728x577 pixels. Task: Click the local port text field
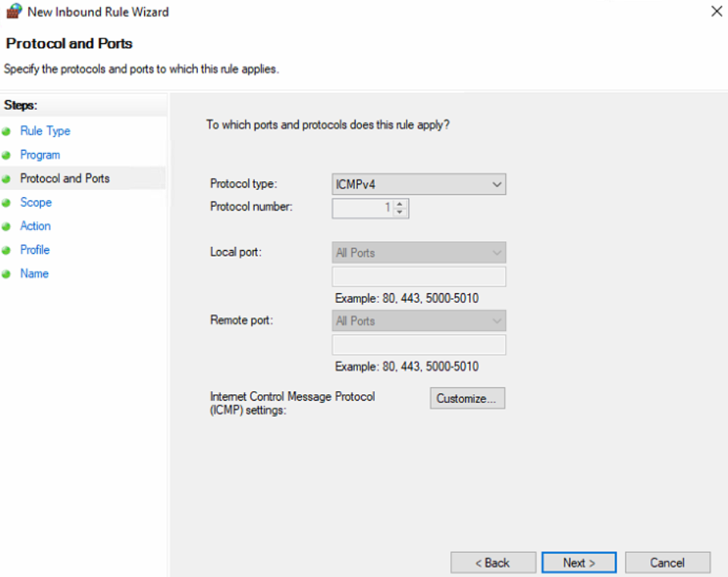pyautogui.click(x=419, y=276)
